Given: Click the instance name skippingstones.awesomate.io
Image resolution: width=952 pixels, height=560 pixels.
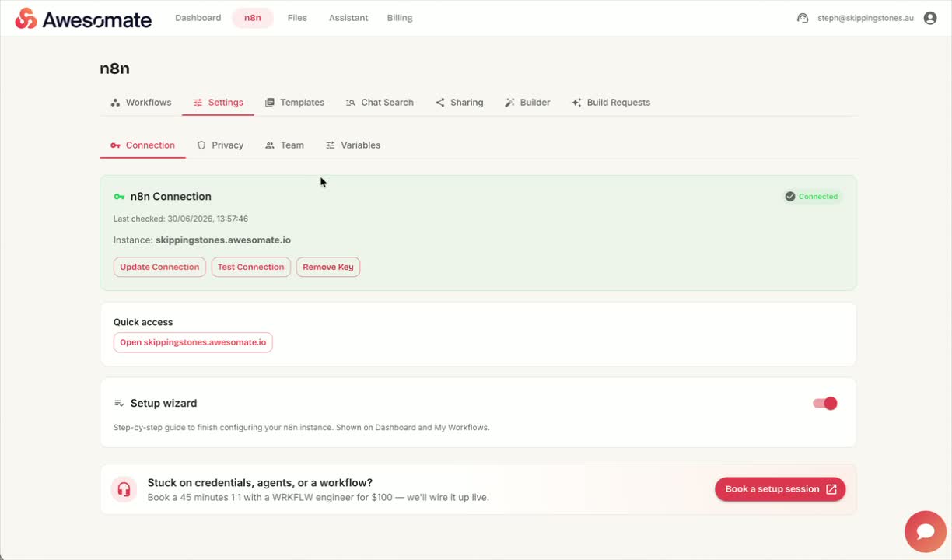Looking at the screenshot, I should (x=223, y=240).
